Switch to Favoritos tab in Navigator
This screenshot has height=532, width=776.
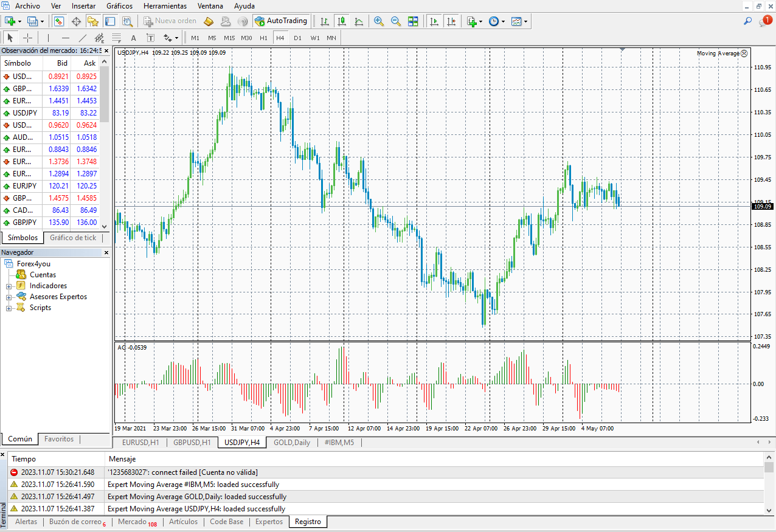pos(59,438)
